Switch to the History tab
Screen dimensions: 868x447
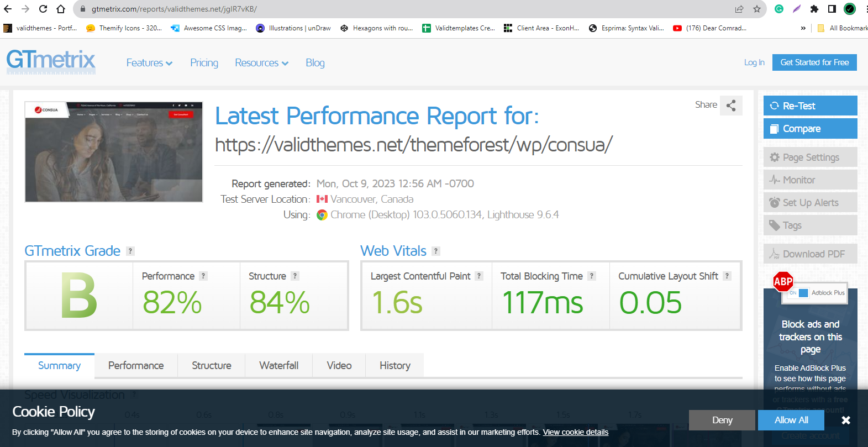(x=395, y=366)
